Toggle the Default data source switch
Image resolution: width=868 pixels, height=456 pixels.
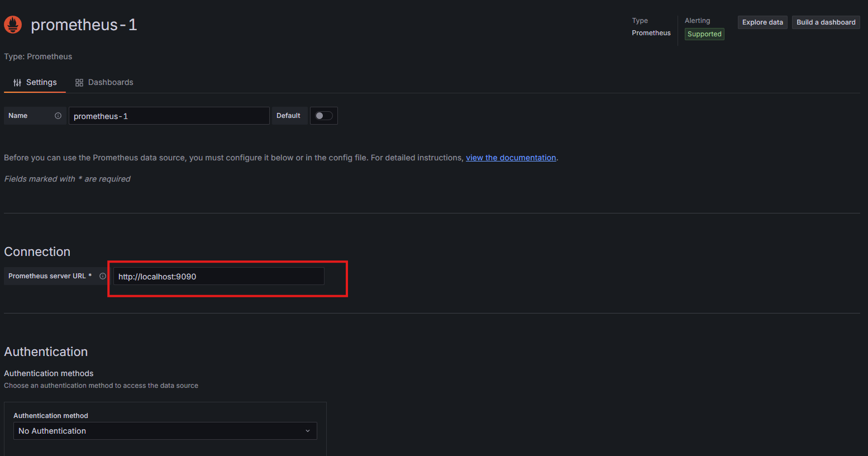tap(323, 116)
